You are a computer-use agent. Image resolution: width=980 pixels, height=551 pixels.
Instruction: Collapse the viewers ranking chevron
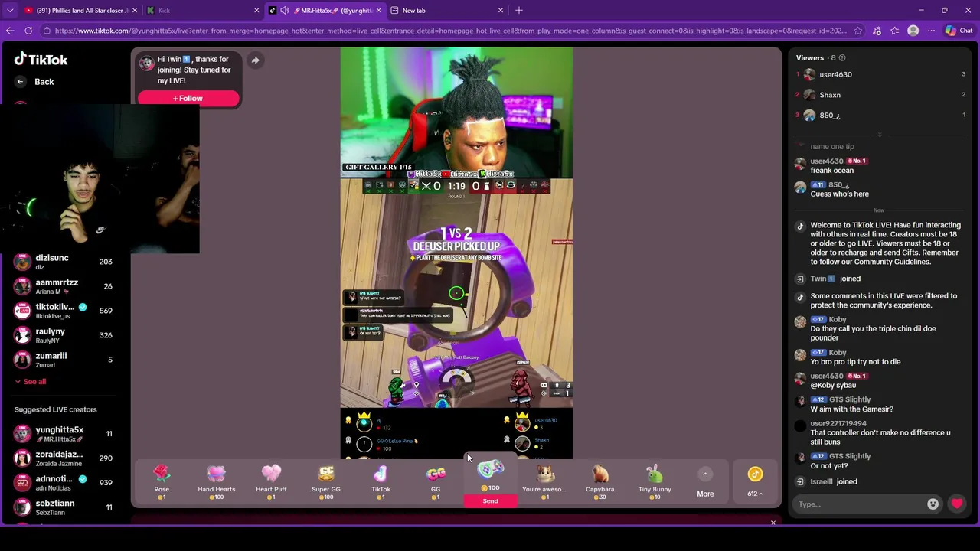879,135
